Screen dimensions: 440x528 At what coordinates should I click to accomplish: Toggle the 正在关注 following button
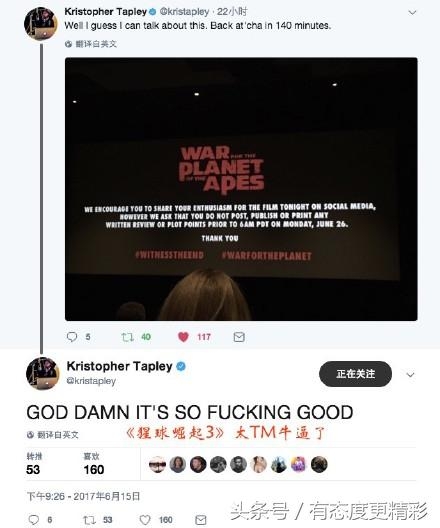point(355,374)
